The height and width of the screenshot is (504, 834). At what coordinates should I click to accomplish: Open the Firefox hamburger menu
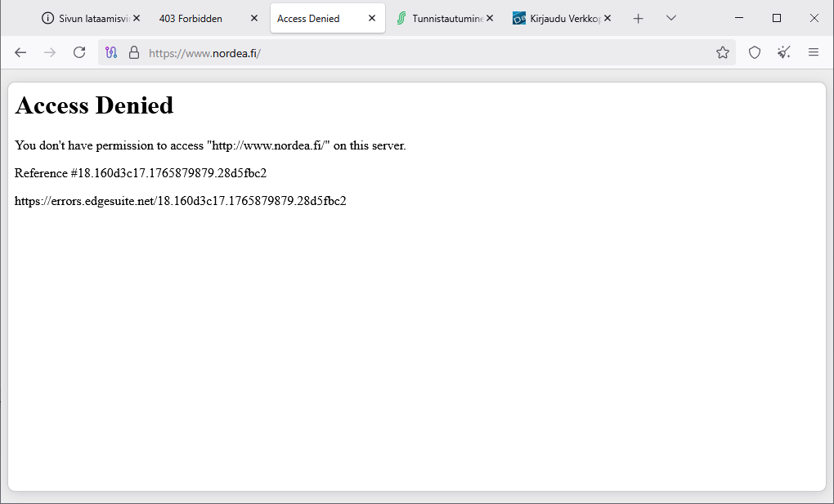pos(814,52)
